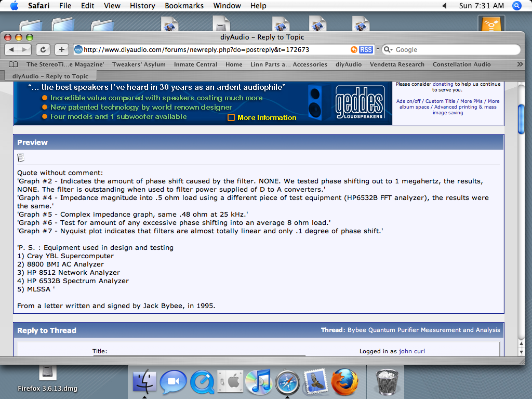Image resolution: width=532 pixels, height=399 pixels.
Task: Open Constellation Audio bookmark
Action: [x=461, y=64]
